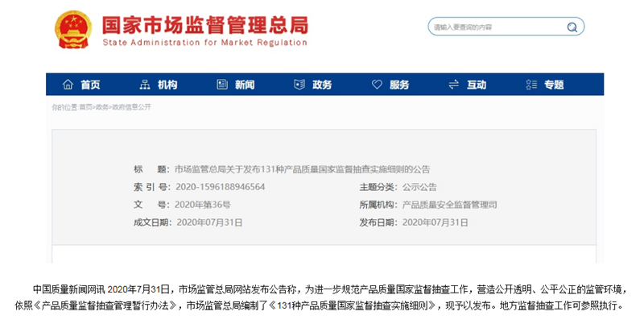This screenshot has height=324, width=644.
Task: Click 中国质量新闻网讯 in the article paragraph
Action: pyautogui.click(x=68, y=289)
